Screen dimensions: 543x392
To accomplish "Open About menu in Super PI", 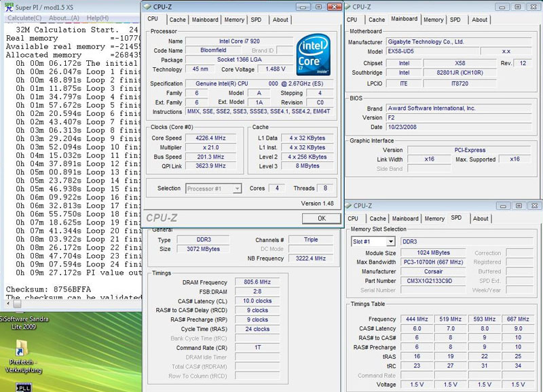I will (x=63, y=18).
